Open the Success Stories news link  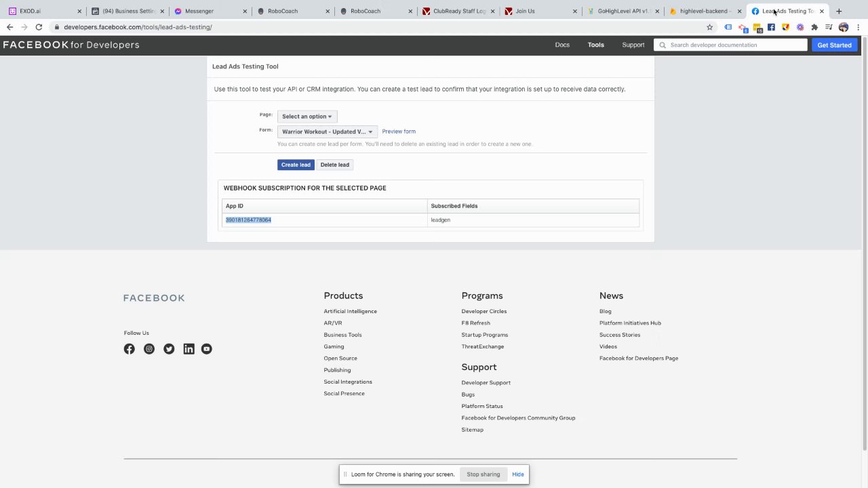tap(620, 335)
